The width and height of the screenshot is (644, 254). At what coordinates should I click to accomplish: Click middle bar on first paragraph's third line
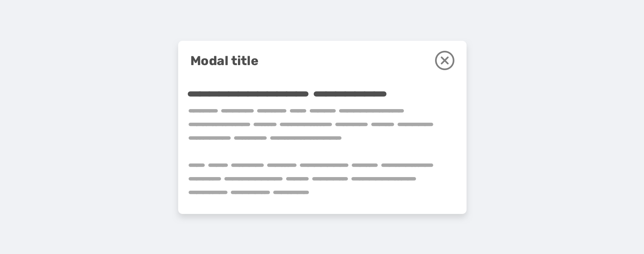(250, 138)
